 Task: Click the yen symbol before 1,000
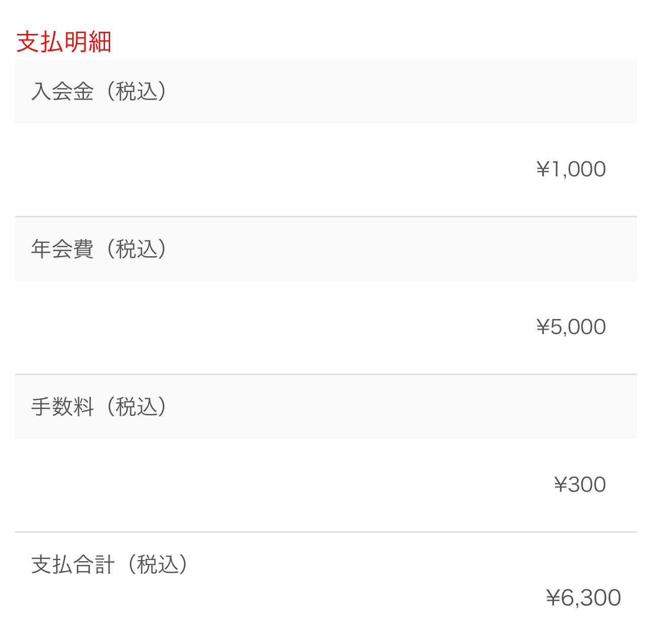click(543, 169)
